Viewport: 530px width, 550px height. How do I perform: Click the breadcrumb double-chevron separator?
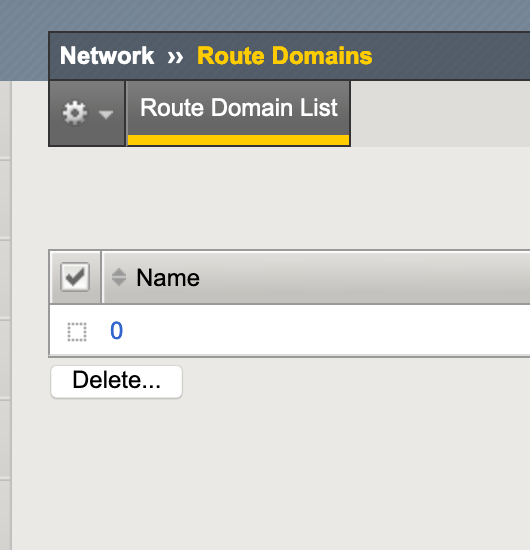[x=175, y=57]
